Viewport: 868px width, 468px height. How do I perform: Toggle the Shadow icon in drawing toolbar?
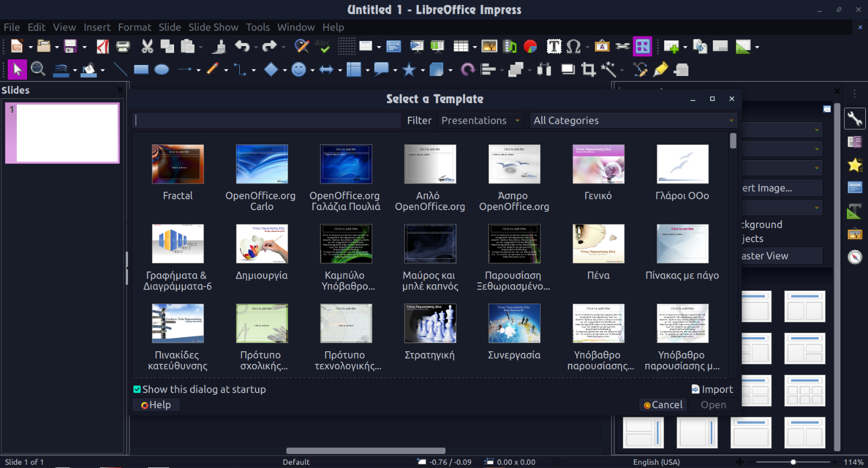pos(568,69)
